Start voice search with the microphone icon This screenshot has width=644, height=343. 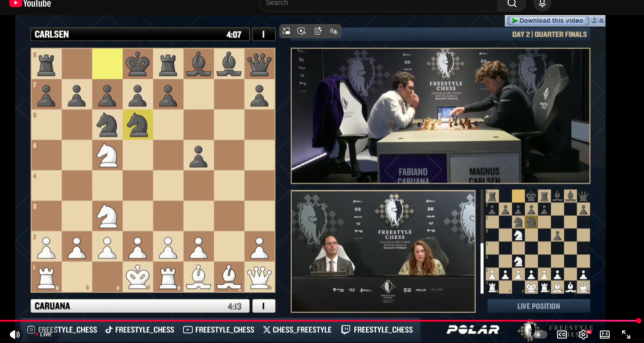tap(542, 4)
